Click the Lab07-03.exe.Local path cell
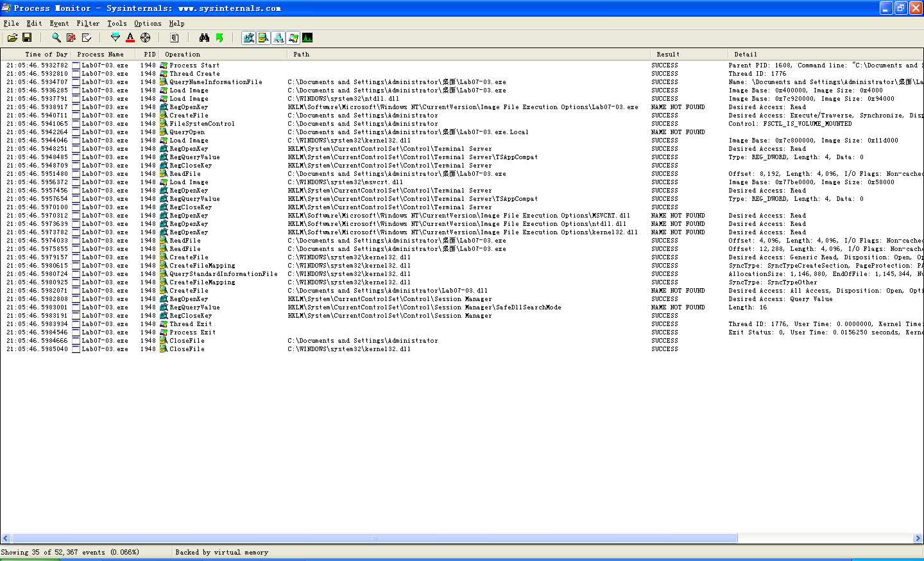Viewport: 924px width, 561px height. coord(408,132)
